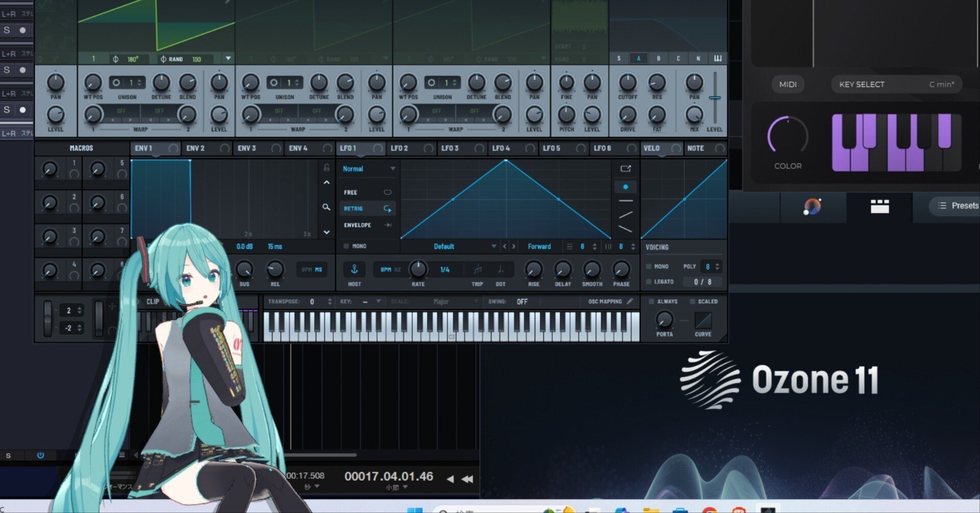Click the SWING OFF value

(522, 302)
